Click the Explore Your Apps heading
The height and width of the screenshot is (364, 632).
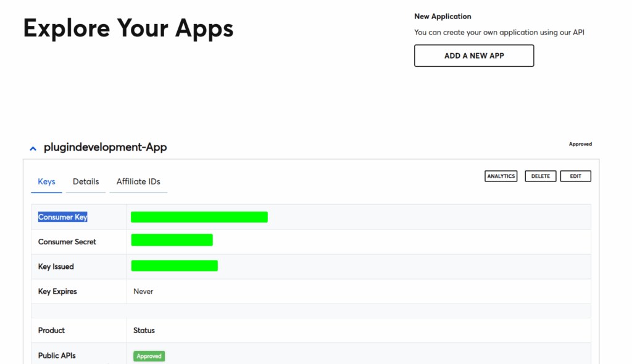pos(128,28)
